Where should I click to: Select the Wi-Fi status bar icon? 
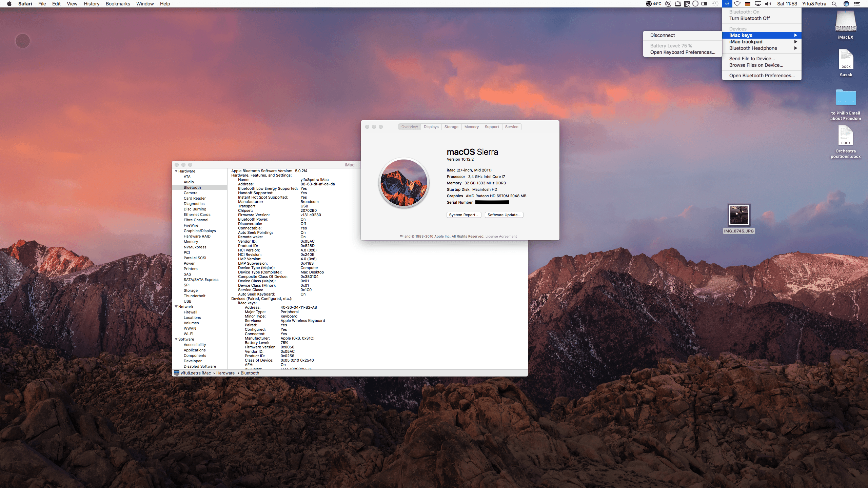tap(734, 4)
